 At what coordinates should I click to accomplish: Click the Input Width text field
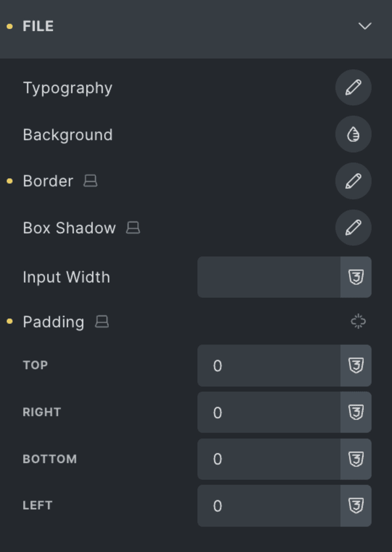(269, 277)
